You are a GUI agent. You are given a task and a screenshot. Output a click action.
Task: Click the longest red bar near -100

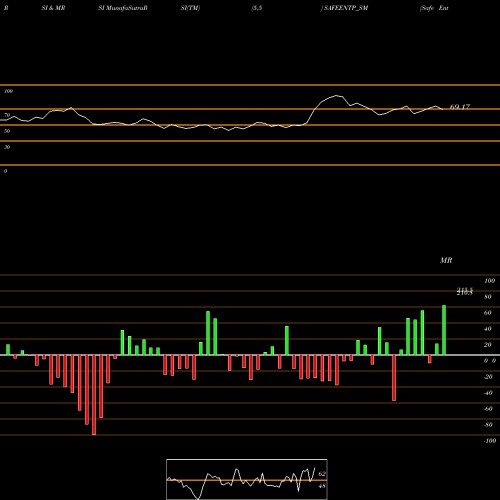pyautogui.click(x=94, y=395)
